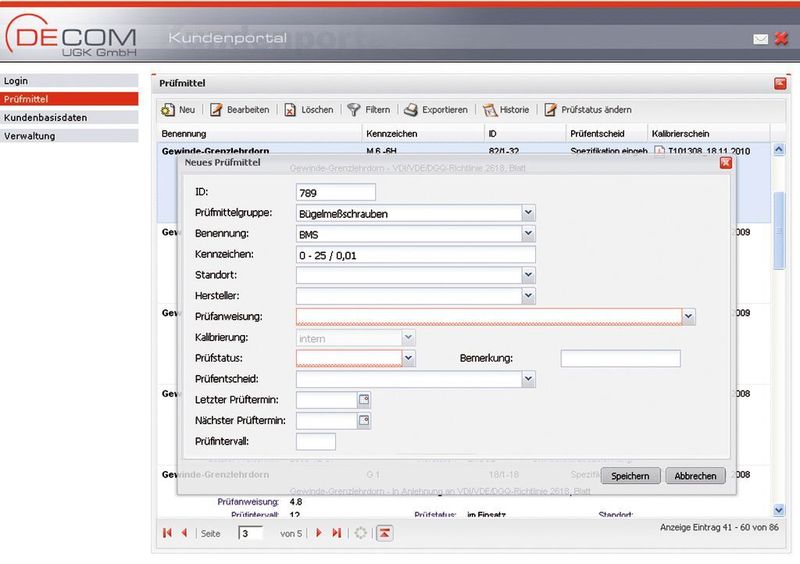Expand the Prüfmittelgruppe dropdown
Image resolution: width=800 pixels, height=564 pixels.
click(x=528, y=213)
